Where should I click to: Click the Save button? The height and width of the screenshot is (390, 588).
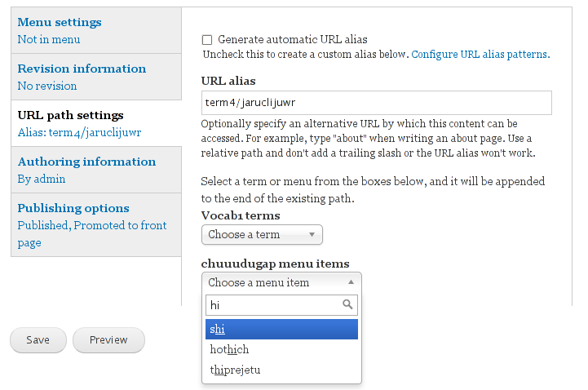(x=38, y=340)
